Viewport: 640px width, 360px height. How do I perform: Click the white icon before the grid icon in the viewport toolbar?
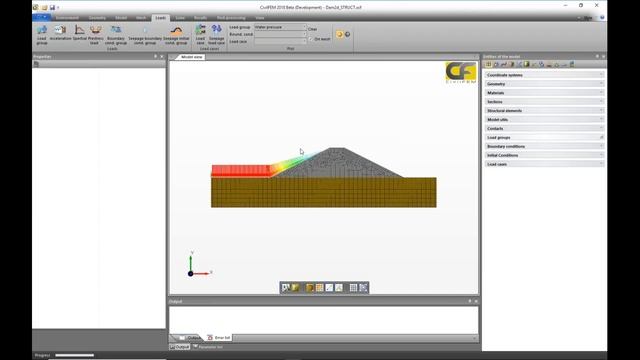[x=339, y=288]
